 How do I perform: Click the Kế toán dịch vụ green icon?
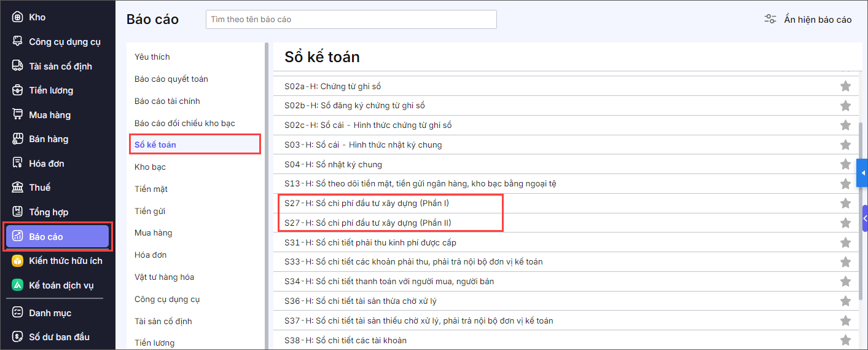[17, 285]
